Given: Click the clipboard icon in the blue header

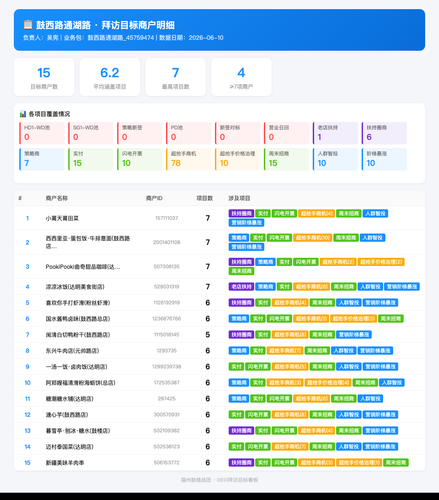Looking at the screenshot, I should 28,25.
